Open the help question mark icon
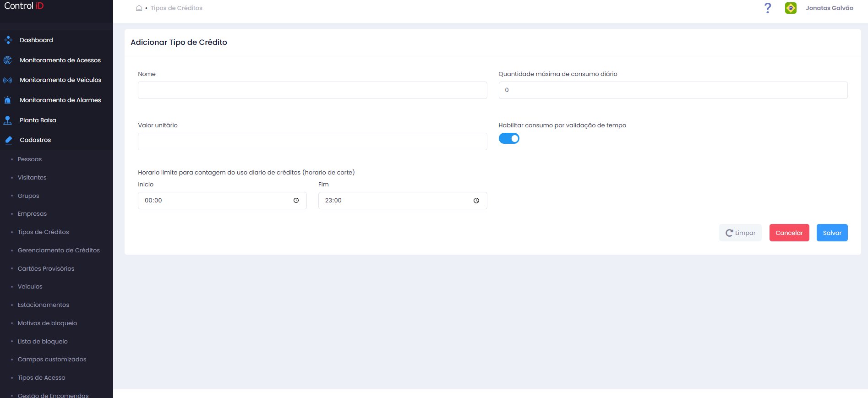The image size is (868, 398). pos(768,8)
